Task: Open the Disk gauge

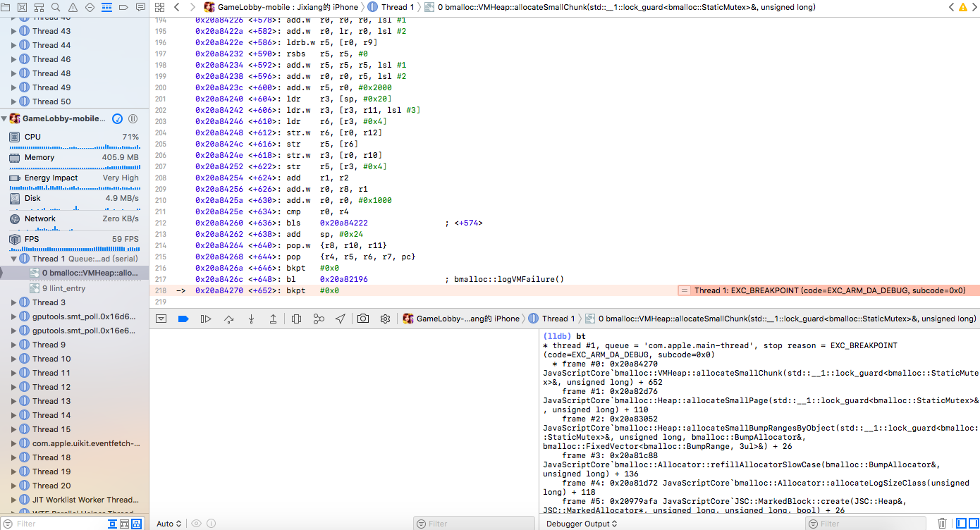Action: [74, 200]
